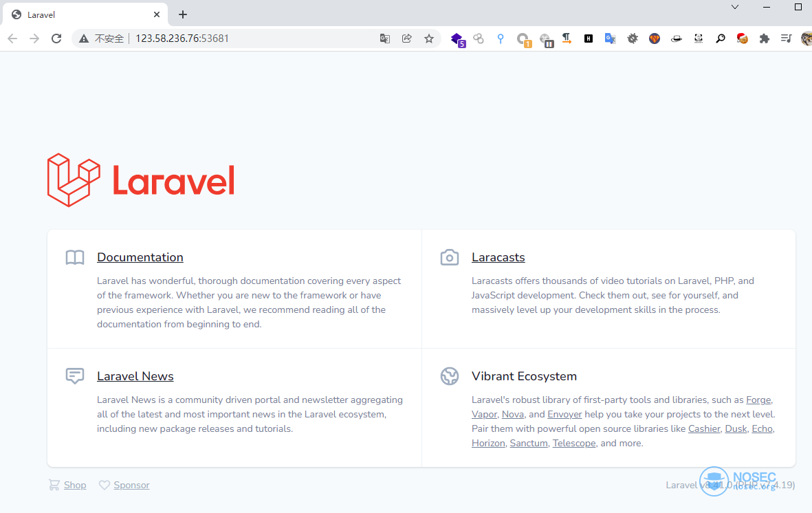Image resolution: width=812 pixels, height=513 pixels.
Task: Click the heart icon beside Sponsor
Action: (x=104, y=485)
